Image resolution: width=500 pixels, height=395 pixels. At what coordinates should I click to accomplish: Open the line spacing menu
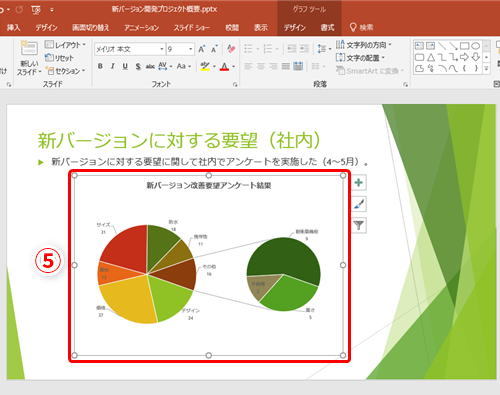tap(324, 49)
